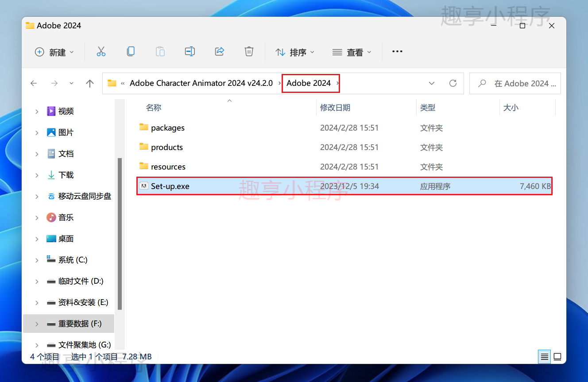Click the double-chevron breadcrumb overflow

[123, 83]
